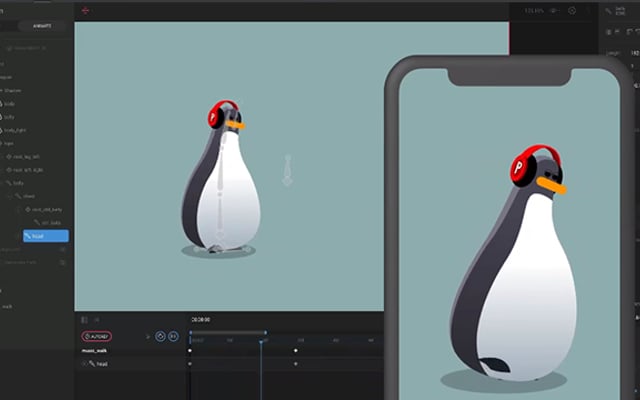Select the head bone in hierarchy
640x400 pixels.
[x=46, y=236]
